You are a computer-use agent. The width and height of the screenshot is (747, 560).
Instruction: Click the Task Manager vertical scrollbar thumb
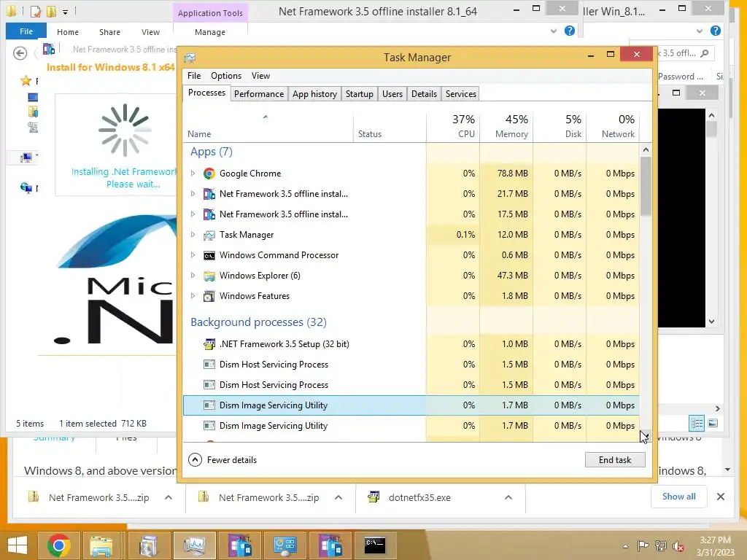[646, 186]
